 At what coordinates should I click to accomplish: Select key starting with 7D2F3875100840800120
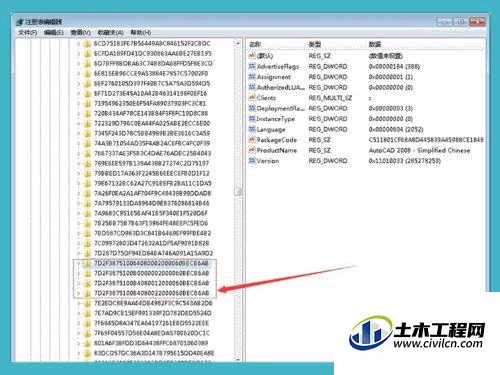(152, 283)
